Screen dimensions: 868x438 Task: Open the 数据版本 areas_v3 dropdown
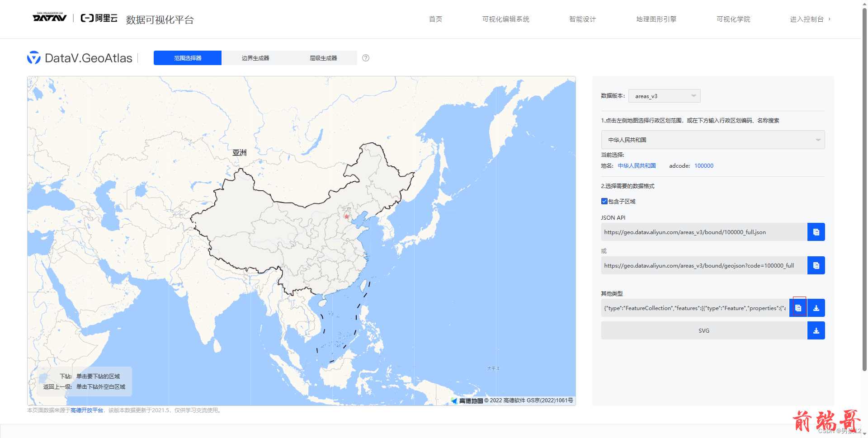664,96
